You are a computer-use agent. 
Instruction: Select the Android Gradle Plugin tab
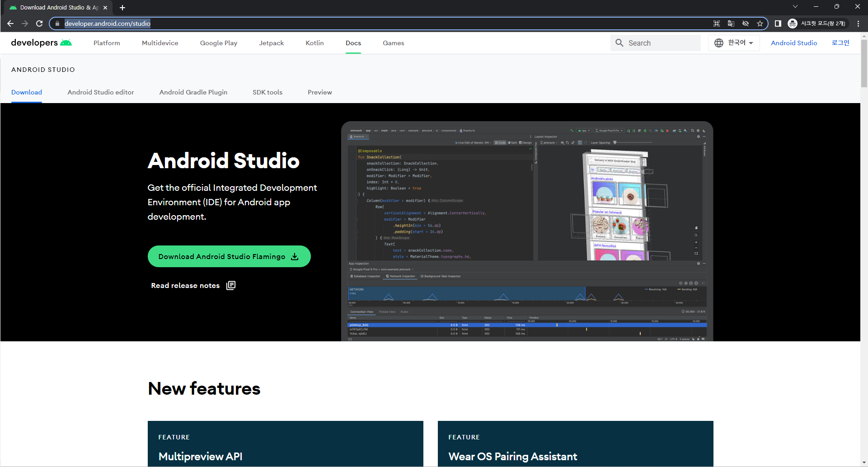pyautogui.click(x=193, y=92)
